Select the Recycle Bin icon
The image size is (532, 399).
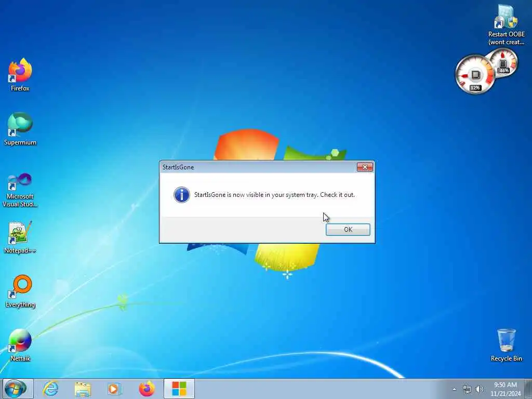pos(506,345)
